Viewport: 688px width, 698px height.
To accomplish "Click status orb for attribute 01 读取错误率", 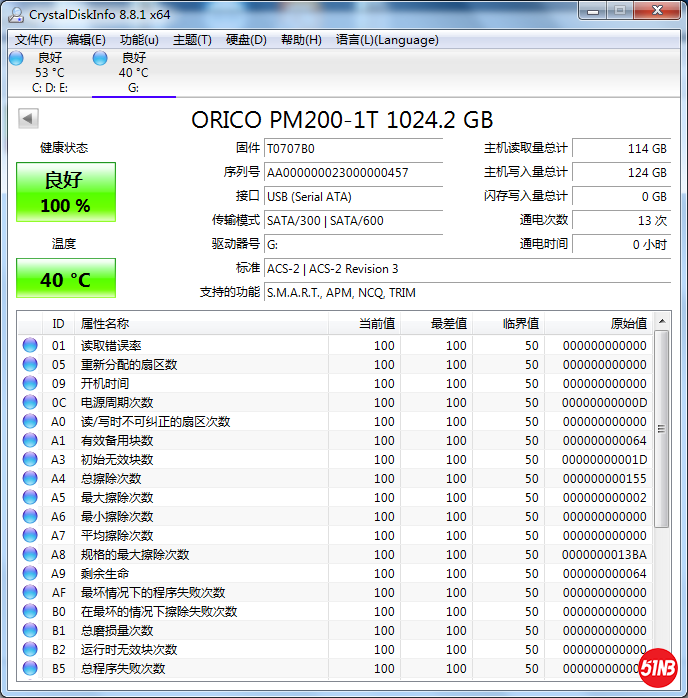I will [x=30, y=346].
